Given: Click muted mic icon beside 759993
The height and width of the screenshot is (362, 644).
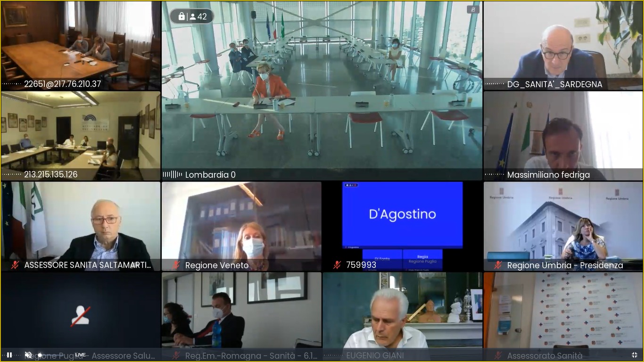Looking at the screenshot, I should pos(337,265).
